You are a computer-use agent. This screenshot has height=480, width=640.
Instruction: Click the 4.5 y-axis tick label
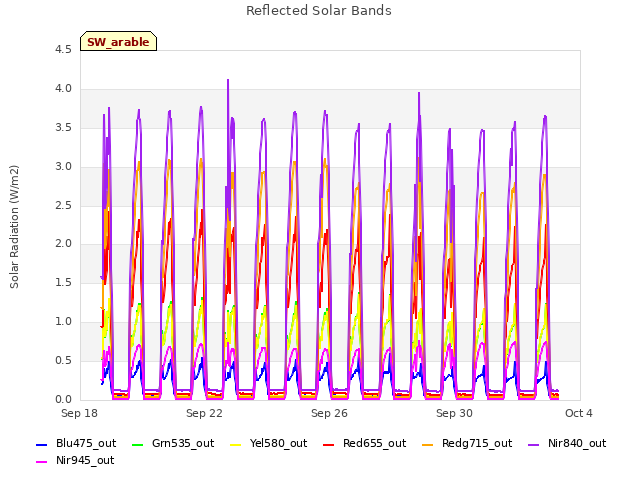[x=63, y=50]
